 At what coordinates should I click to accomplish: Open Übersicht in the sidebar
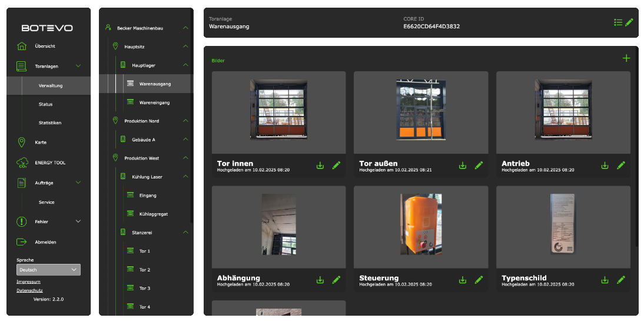[45, 47]
